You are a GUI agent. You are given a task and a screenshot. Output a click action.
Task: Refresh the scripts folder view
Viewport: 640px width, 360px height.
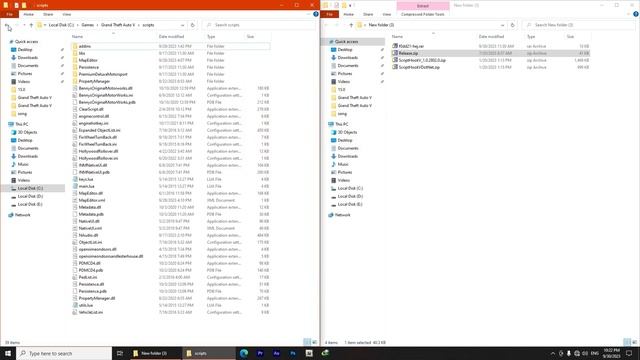pyautogui.click(x=193, y=25)
